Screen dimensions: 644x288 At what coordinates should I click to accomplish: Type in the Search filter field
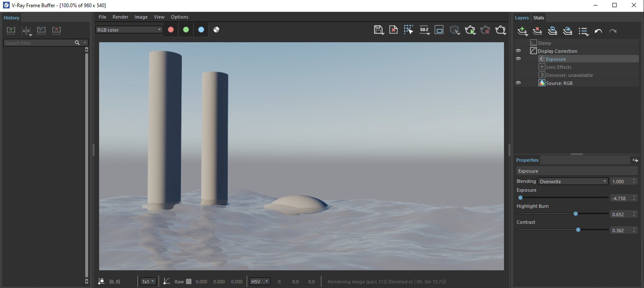(x=38, y=43)
